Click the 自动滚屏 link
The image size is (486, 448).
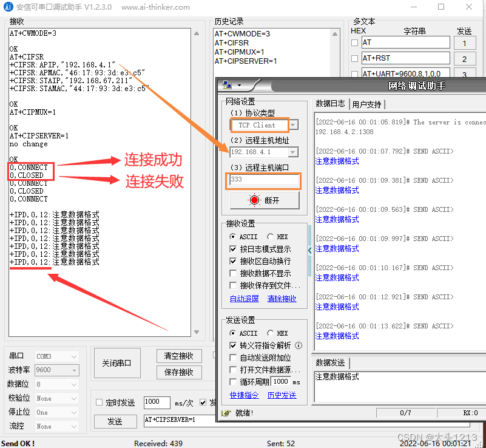(245, 299)
